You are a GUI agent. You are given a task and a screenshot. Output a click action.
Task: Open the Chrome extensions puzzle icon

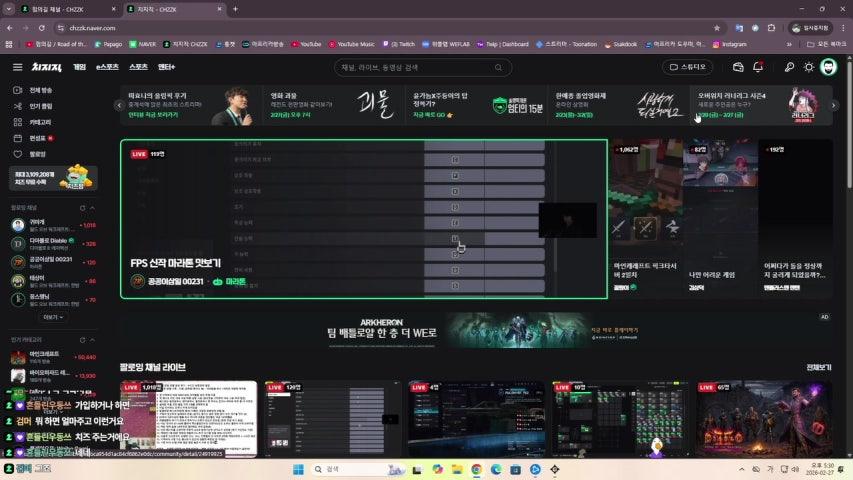[771, 28]
